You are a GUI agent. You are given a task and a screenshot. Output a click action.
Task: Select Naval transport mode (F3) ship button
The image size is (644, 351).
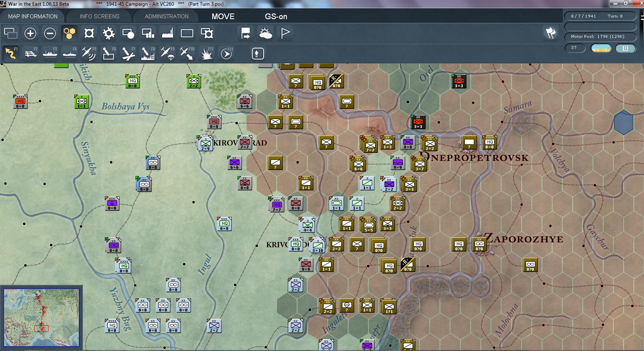click(x=50, y=53)
